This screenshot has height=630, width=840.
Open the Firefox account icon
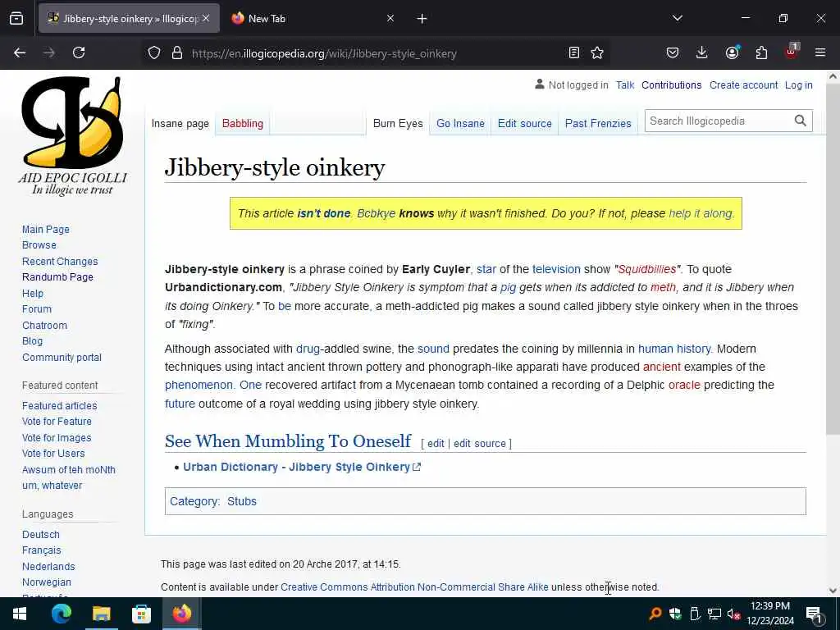(x=732, y=52)
